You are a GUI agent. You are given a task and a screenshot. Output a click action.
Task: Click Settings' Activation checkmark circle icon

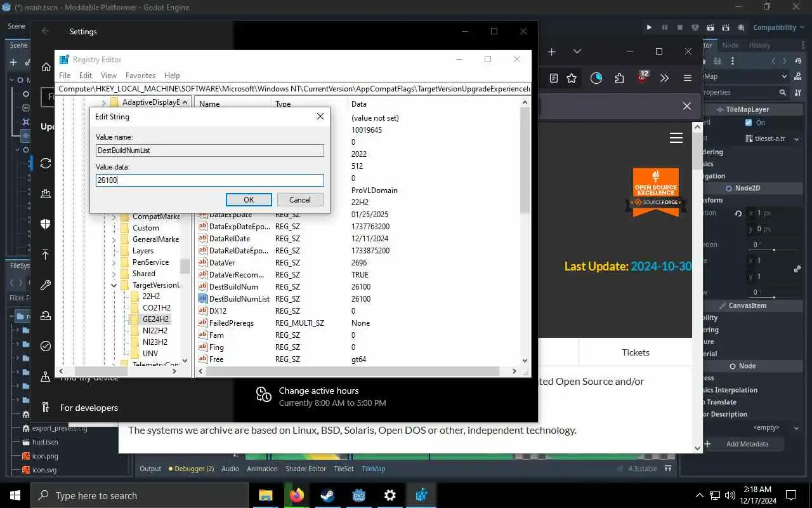pyautogui.click(x=46, y=346)
